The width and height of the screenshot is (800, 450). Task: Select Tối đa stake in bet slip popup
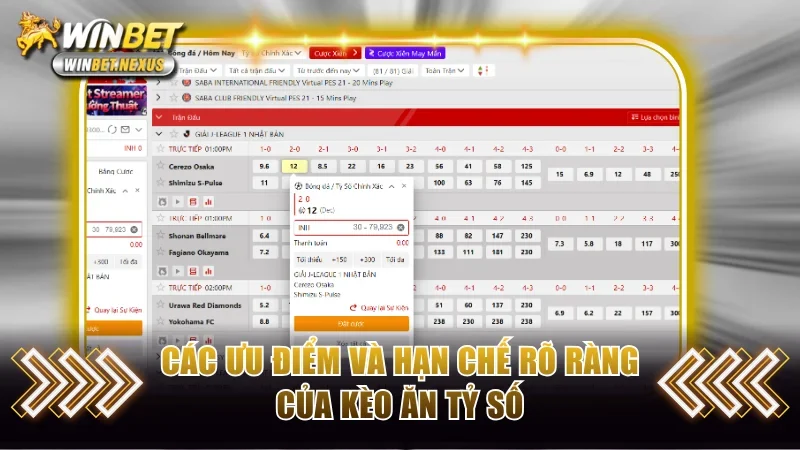(395, 260)
